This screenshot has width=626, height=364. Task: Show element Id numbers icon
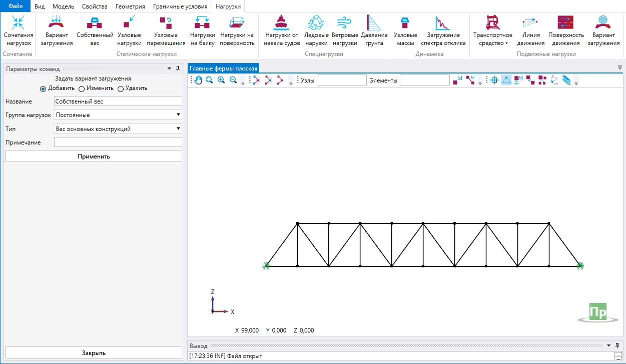click(x=470, y=80)
